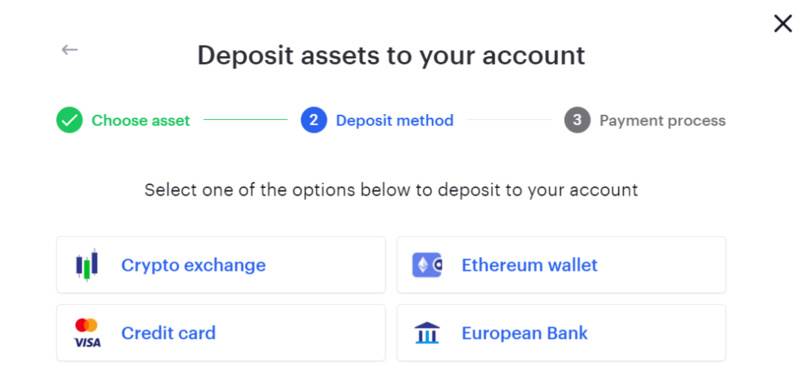This screenshot has width=800, height=386.
Task: Go to Choose asset step
Action: [140, 120]
